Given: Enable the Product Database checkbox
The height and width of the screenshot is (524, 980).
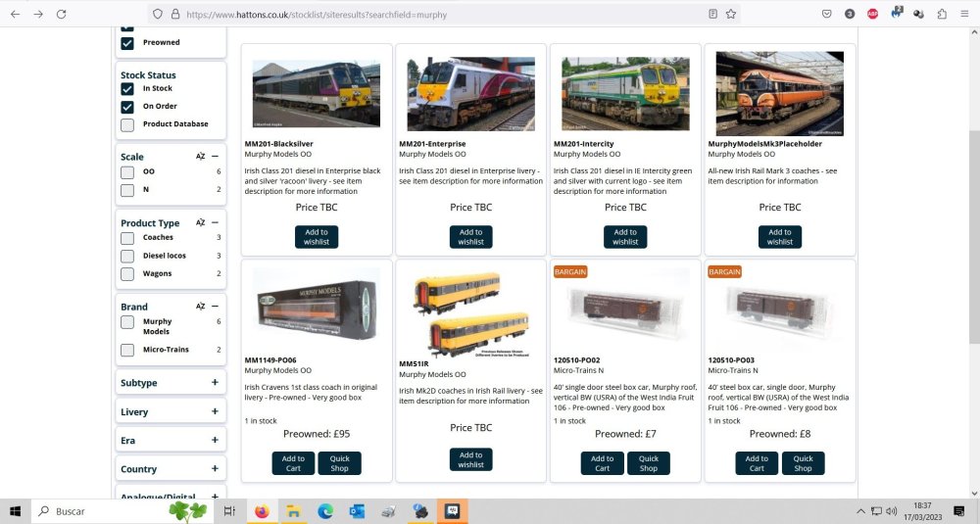Looking at the screenshot, I should coord(127,125).
